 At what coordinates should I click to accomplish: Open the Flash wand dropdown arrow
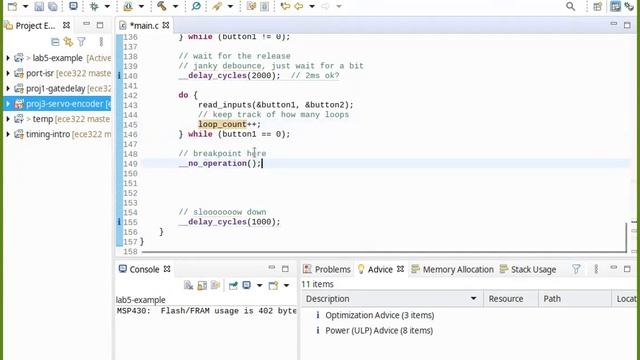click(x=230, y=7)
